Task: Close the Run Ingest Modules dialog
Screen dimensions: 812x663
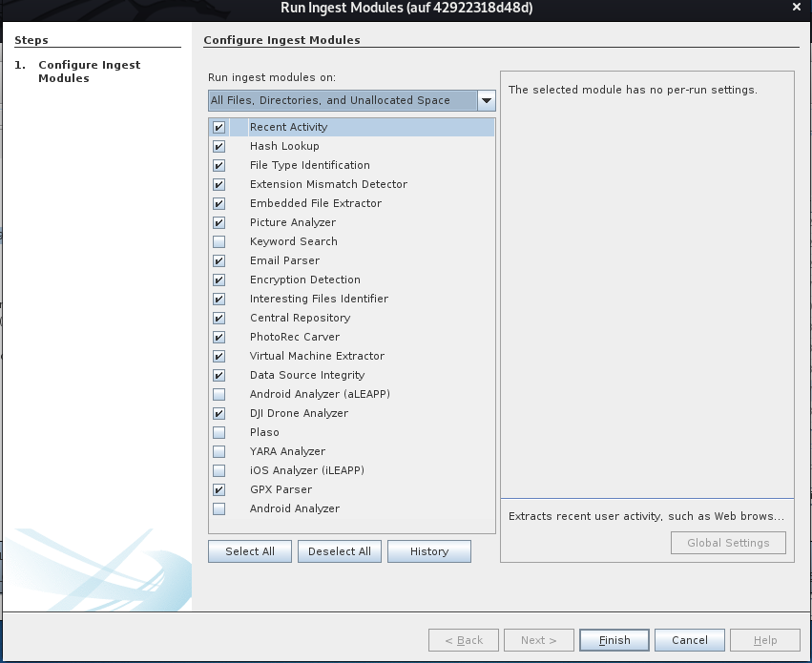Action: [x=796, y=8]
